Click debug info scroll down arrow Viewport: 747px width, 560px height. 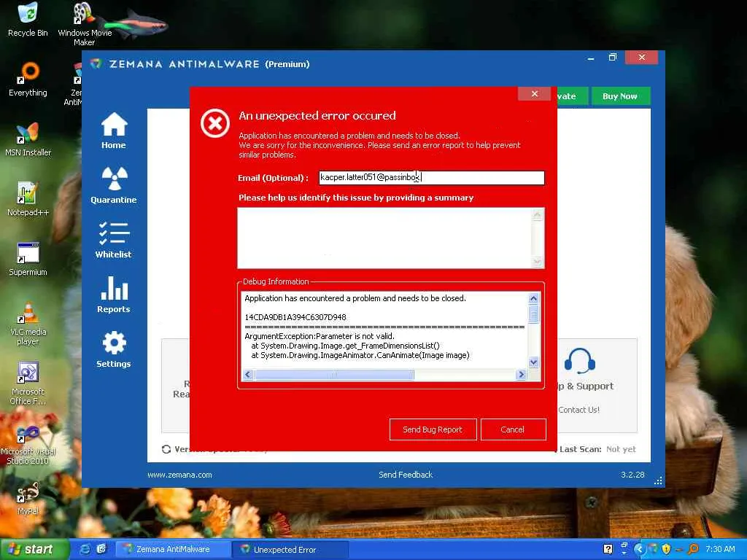[533, 362]
